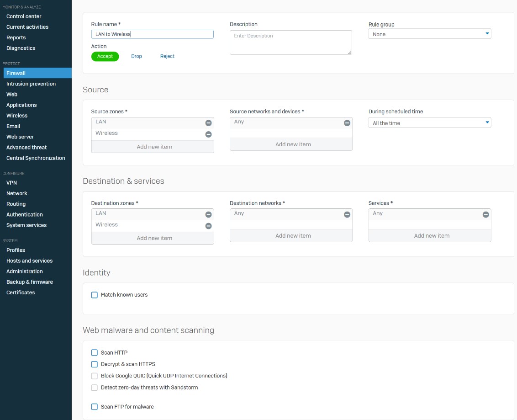This screenshot has height=420, width=517.
Task: Remove Wireless from Source zones
Action: coord(208,134)
